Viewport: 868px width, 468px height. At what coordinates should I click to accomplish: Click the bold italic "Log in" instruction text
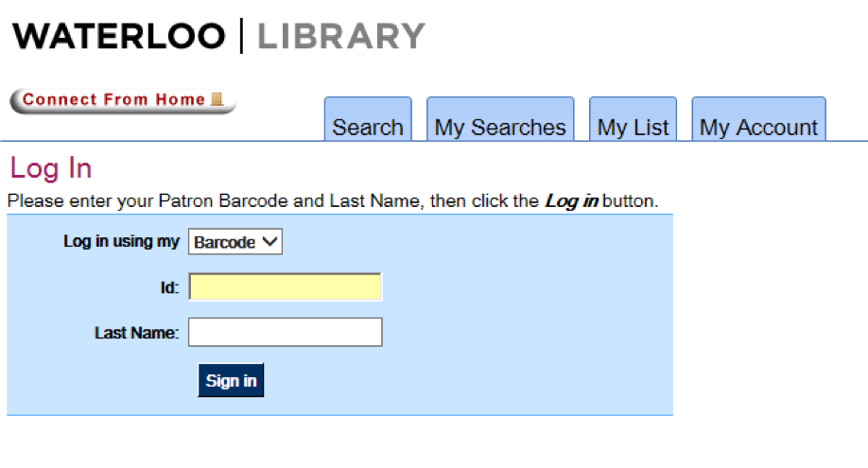[x=571, y=201]
